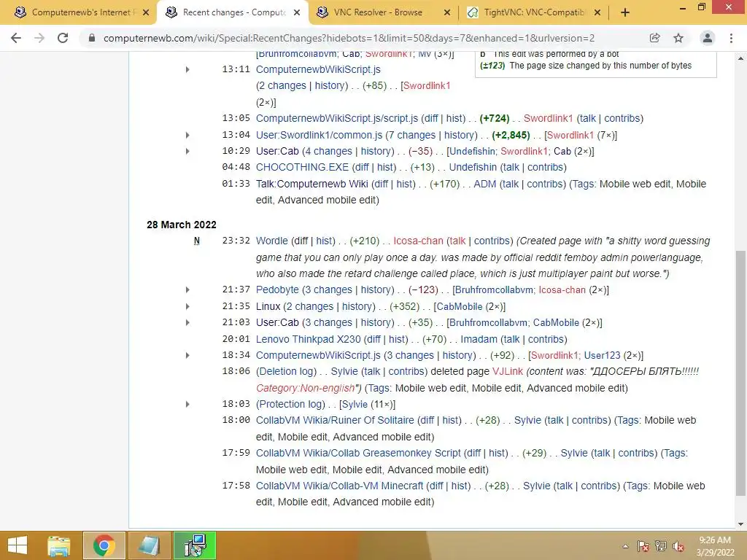Close the VNC Resolver tab
Viewport: 747px width, 560px height.
(447, 12)
